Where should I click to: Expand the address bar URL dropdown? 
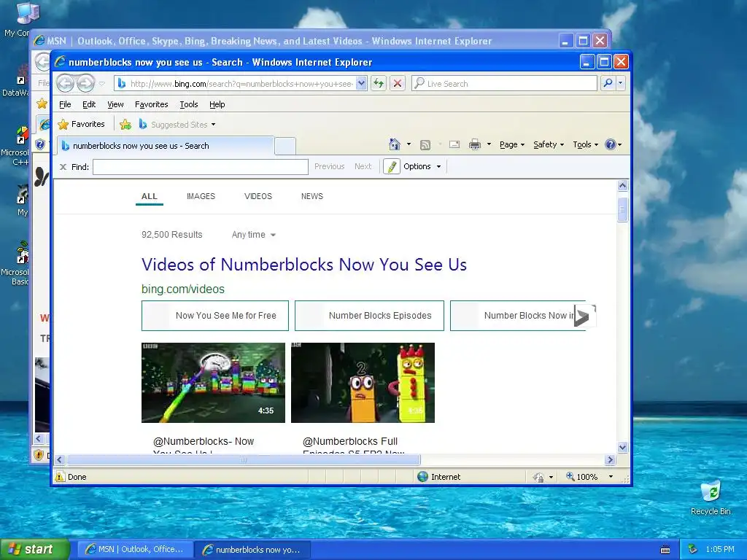pos(361,83)
